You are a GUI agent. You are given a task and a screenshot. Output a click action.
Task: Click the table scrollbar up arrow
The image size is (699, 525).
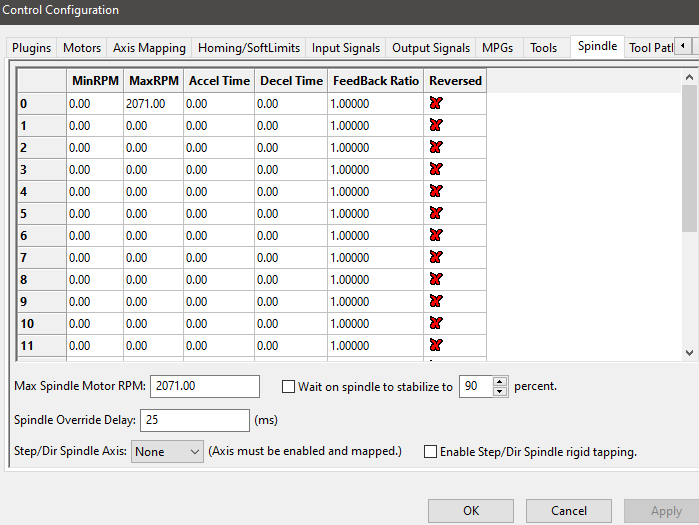click(x=689, y=77)
